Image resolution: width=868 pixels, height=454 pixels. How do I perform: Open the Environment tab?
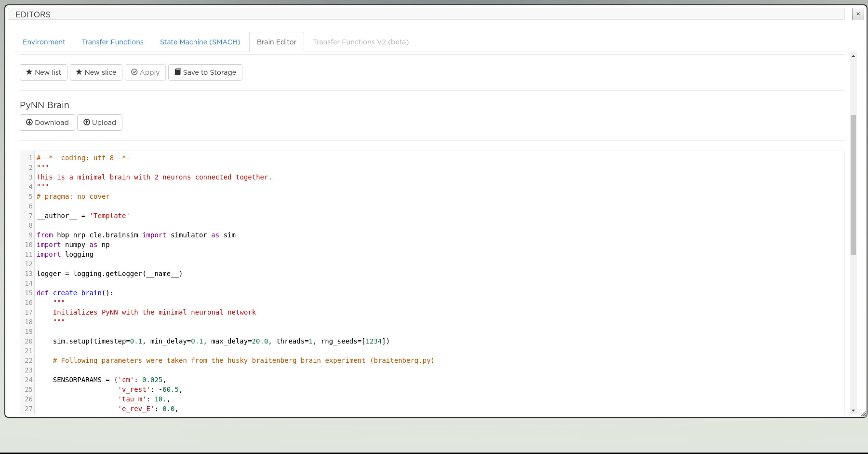pyautogui.click(x=44, y=42)
